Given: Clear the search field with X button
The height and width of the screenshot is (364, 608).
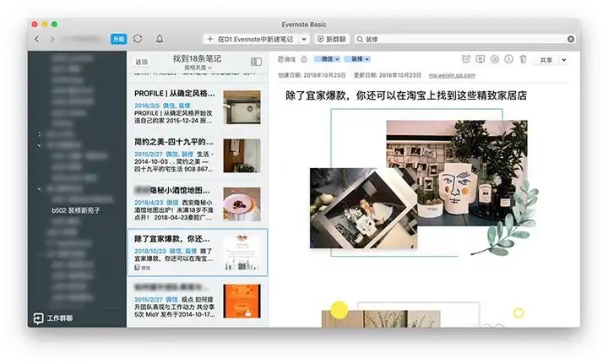Looking at the screenshot, I should [x=571, y=39].
